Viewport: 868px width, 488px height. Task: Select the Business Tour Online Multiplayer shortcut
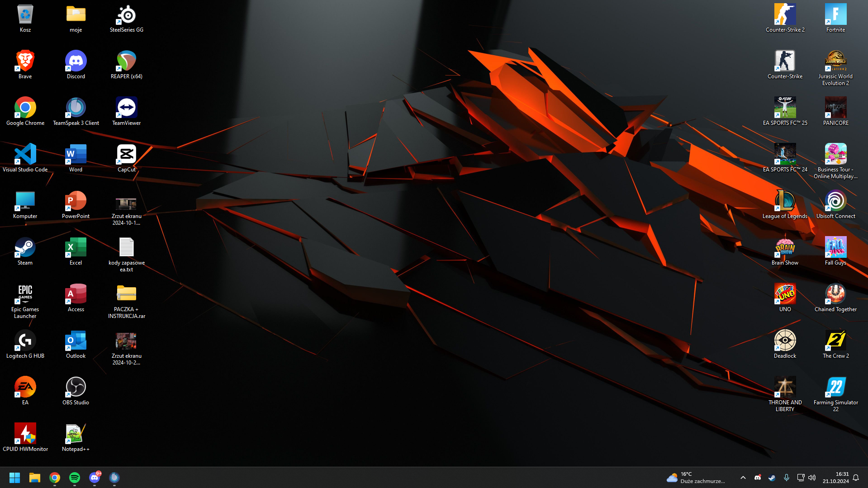click(836, 161)
